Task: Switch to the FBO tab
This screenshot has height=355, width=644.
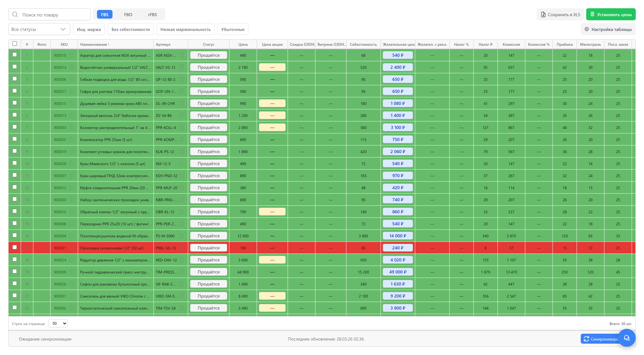Action: tap(128, 14)
